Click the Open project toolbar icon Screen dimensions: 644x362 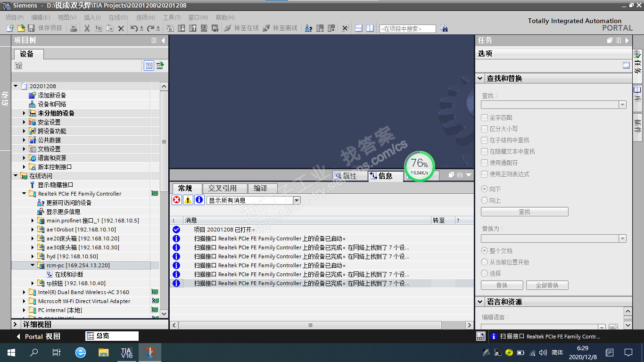[21, 28]
